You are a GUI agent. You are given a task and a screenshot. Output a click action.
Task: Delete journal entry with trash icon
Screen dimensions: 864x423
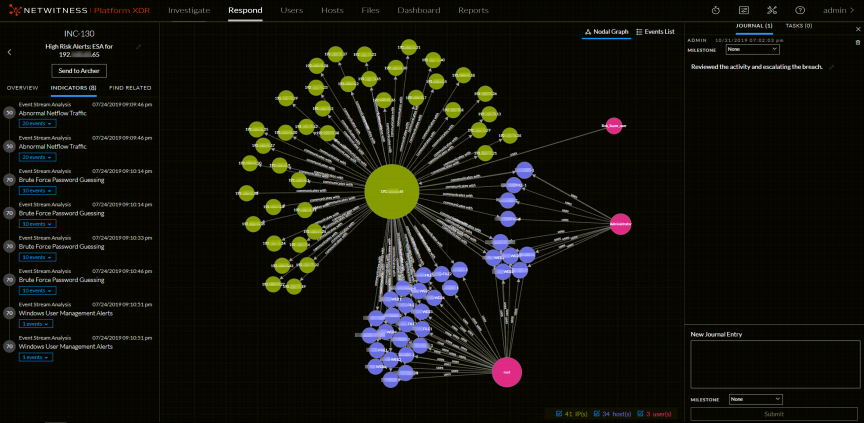[x=857, y=42]
